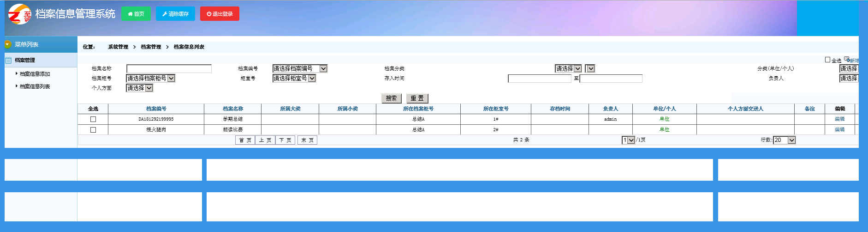Click the 所在柜室号 column header
Screen dimensions: 868x232
click(496, 109)
